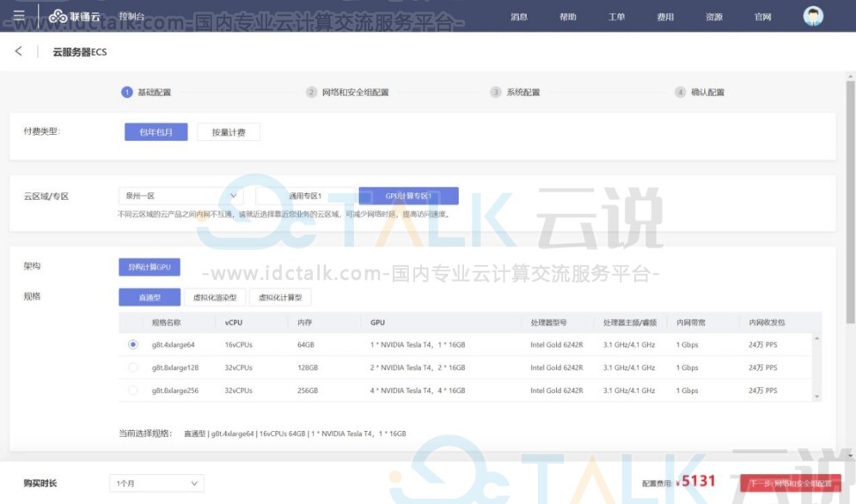Open 工单 in top navigation
Viewport: 856px width, 504px height.
coord(616,17)
